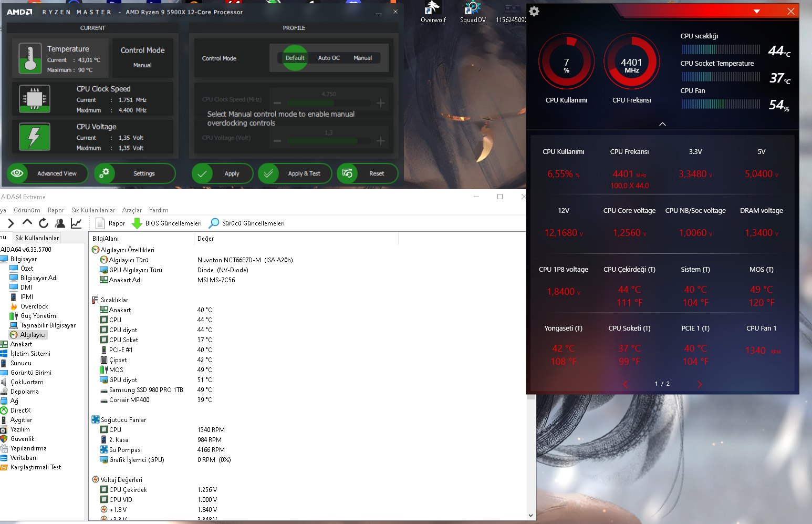Select Çokluortam in the AIDA64 tree
Viewport: 812px width, 524px height.
[x=27, y=382]
